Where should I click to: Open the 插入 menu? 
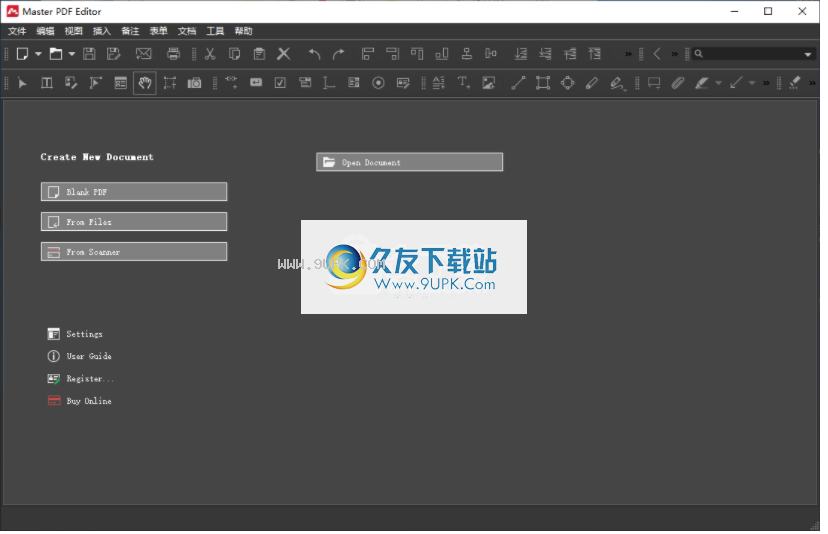tap(102, 31)
